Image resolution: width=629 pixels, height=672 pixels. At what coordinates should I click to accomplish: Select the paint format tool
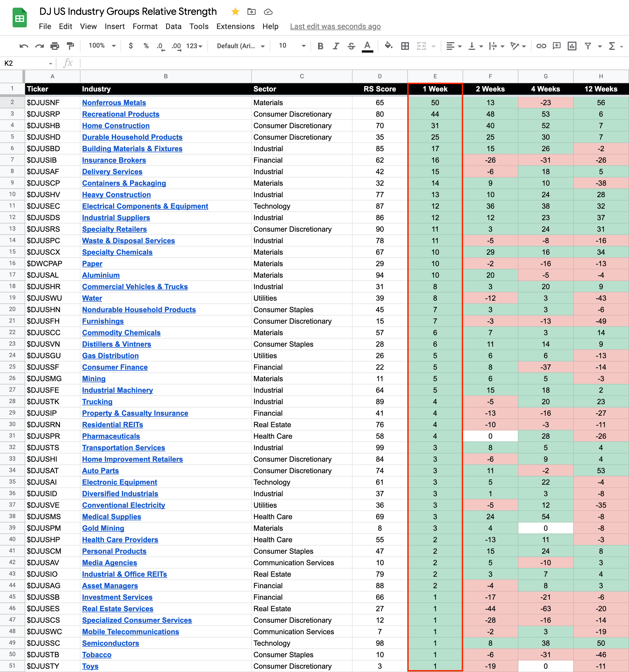pyautogui.click(x=70, y=46)
